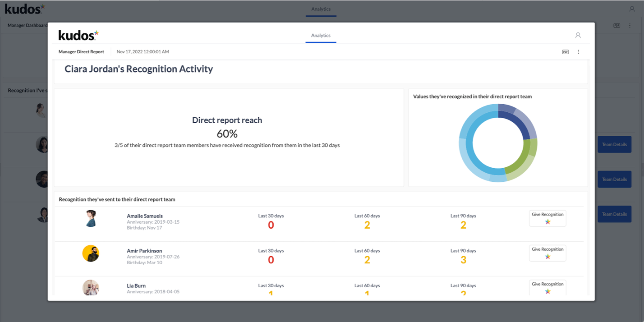
Task: Click the Manager Direct Report label
Action: pos(81,52)
